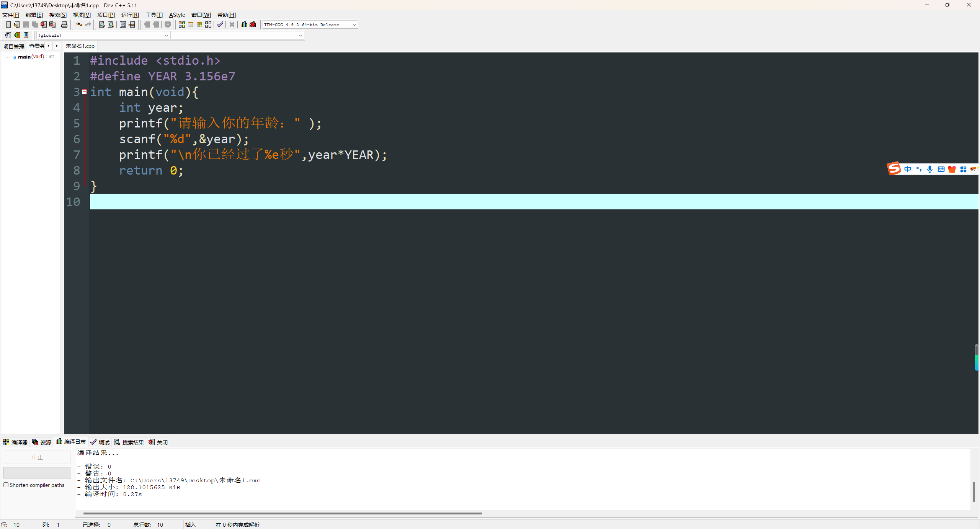Screen dimensions: 980x529
Task: Click the Undo arrow icon
Action: click(79, 24)
